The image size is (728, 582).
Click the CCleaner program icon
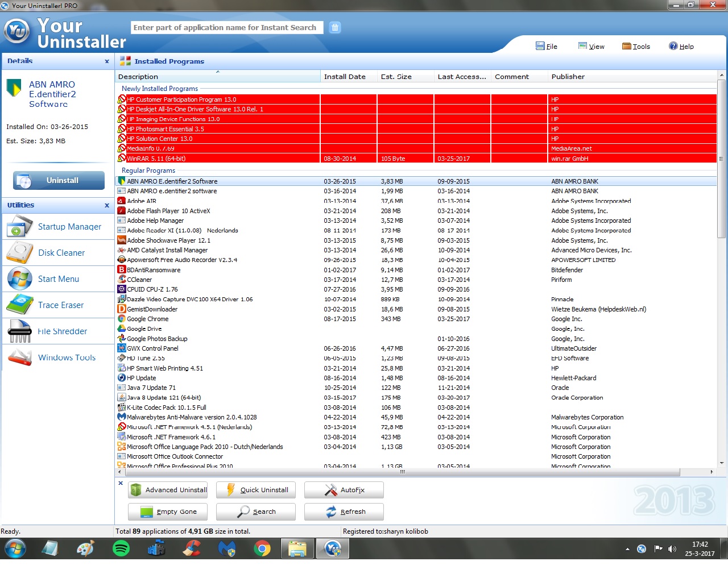point(122,280)
